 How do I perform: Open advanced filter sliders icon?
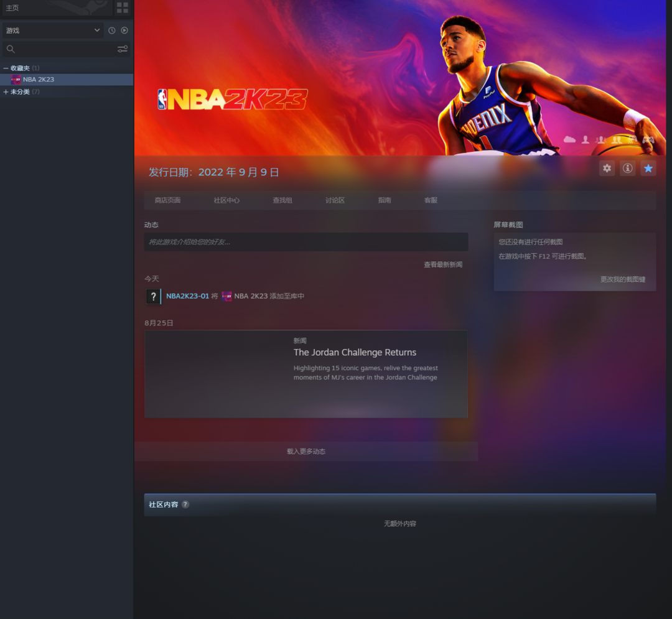coord(123,49)
